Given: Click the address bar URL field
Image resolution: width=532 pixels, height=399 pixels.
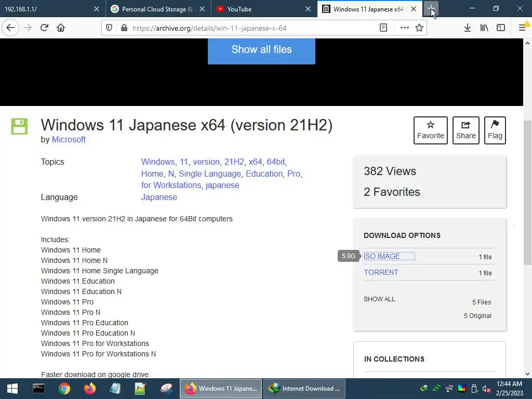Looking at the screenshot, I should pyautogui.click(x=251, y=28).
